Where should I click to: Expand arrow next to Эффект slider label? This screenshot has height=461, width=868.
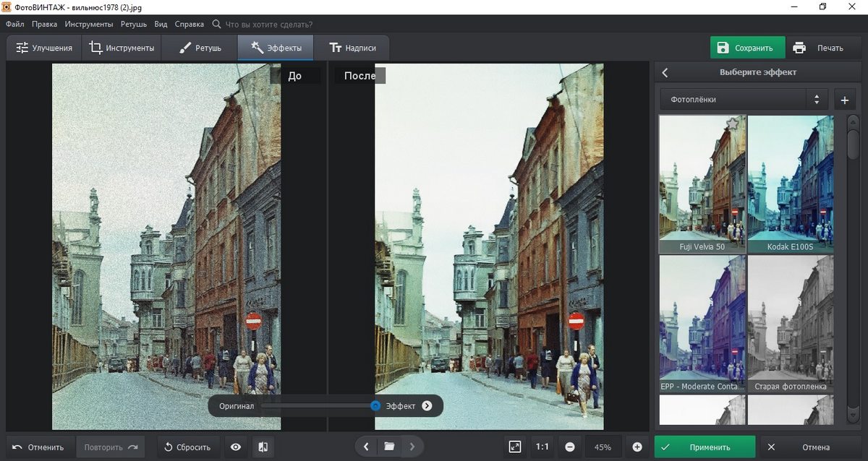[427, 405]
